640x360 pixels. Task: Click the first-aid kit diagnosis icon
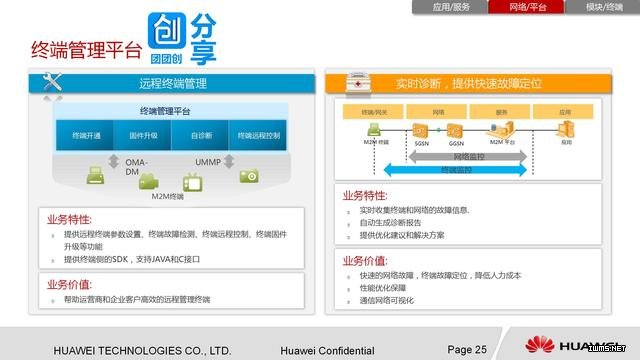point(358,83)
